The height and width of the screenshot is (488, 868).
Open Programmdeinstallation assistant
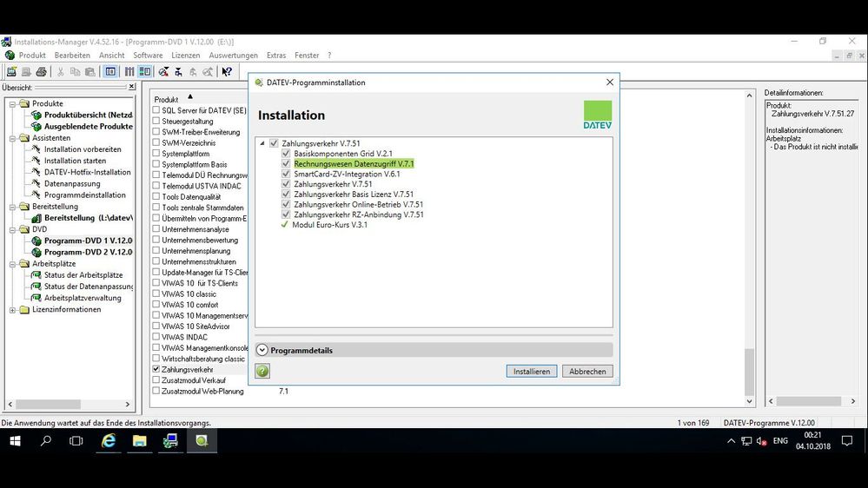click(x=84, y=195)
